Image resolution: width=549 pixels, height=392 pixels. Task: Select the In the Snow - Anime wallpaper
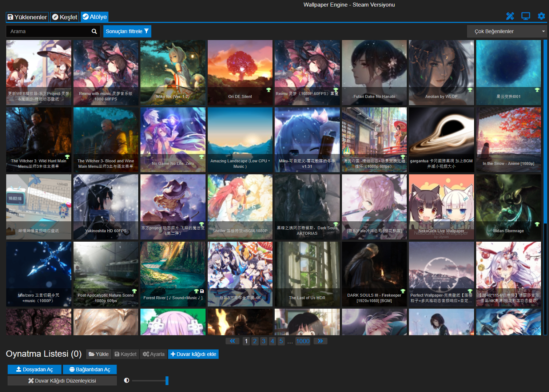pos(509,140)
